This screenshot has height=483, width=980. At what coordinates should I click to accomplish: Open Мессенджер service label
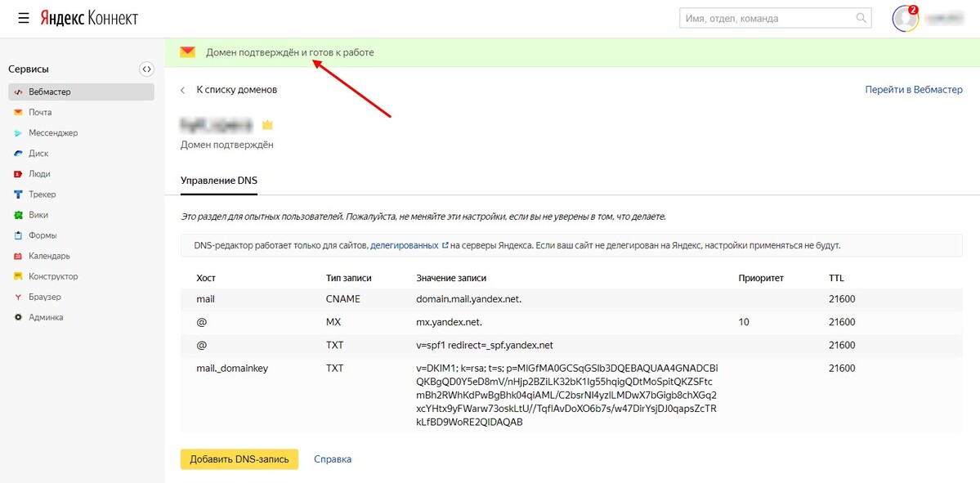click(x=53, y=133)
